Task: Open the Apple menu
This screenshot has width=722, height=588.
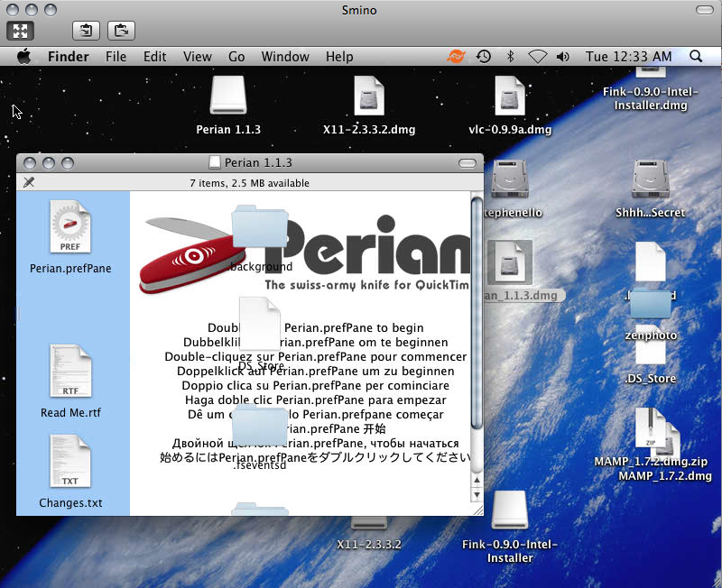Action: click(x=24, y=57)
